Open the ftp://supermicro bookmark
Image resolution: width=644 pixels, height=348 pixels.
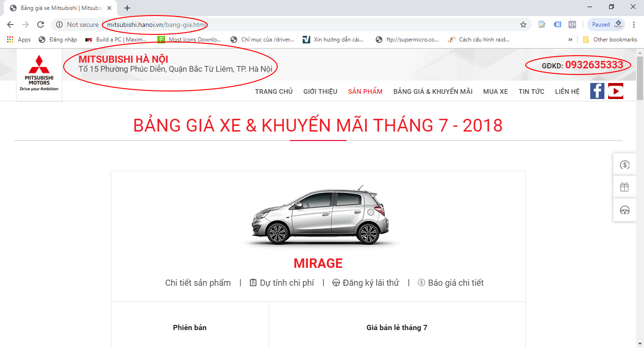[x=407, y=40]
